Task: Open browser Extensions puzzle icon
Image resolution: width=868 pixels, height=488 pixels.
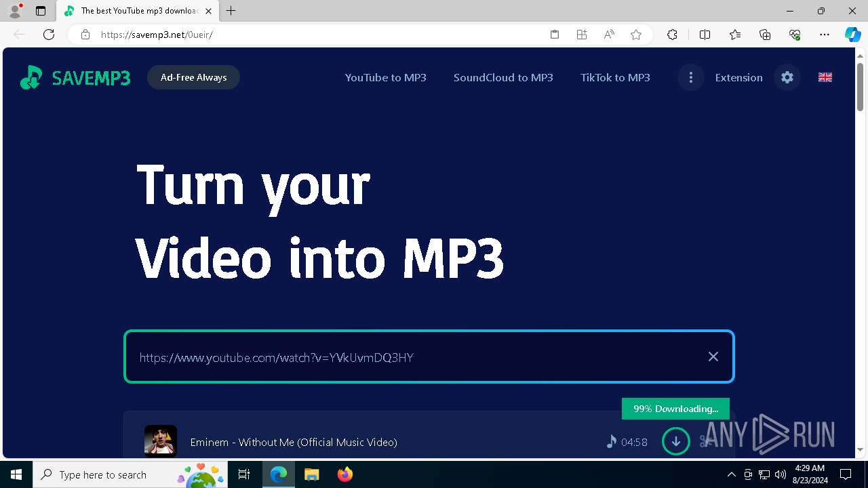Action: [672, 35]
